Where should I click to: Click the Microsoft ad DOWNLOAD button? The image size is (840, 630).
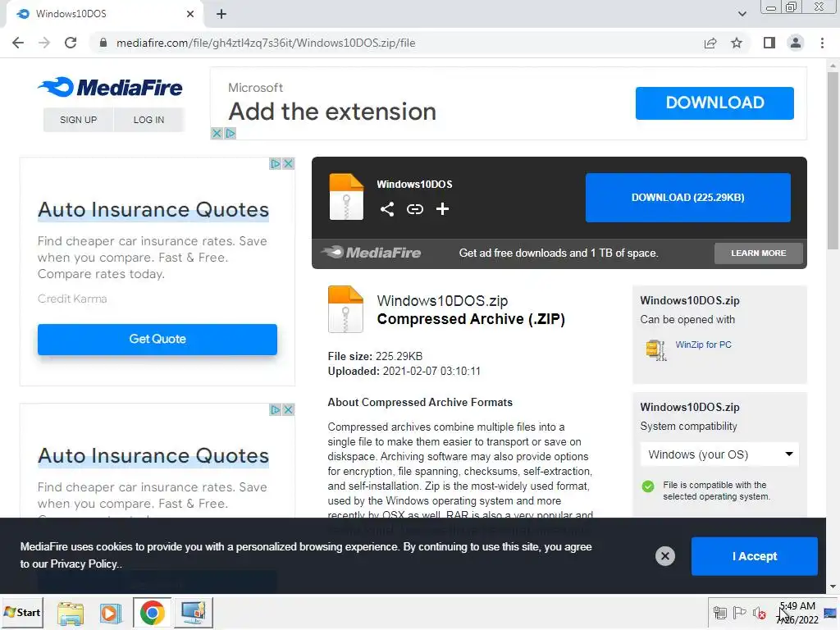(x=714, y=103)
